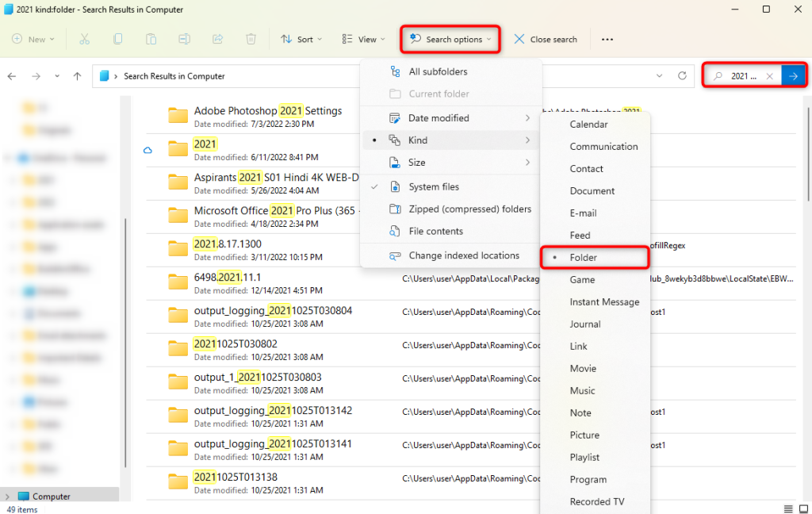Click the Close search button

(546, 39)
